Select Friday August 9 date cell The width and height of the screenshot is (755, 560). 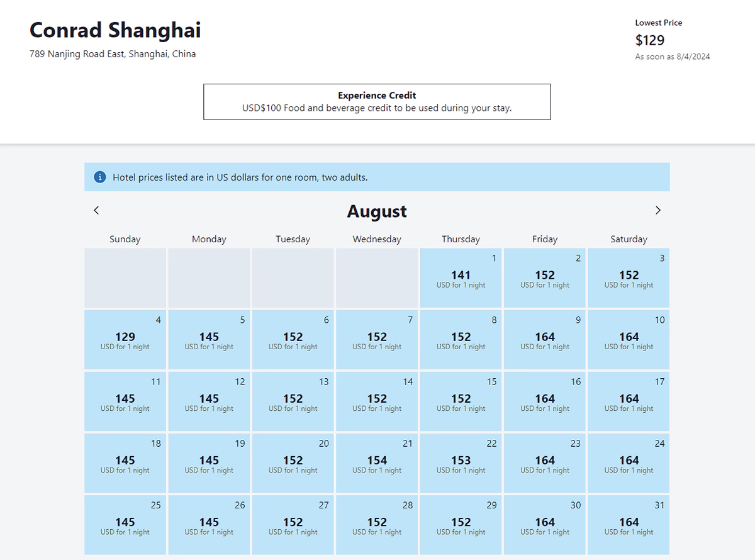(x=545, y=340)
